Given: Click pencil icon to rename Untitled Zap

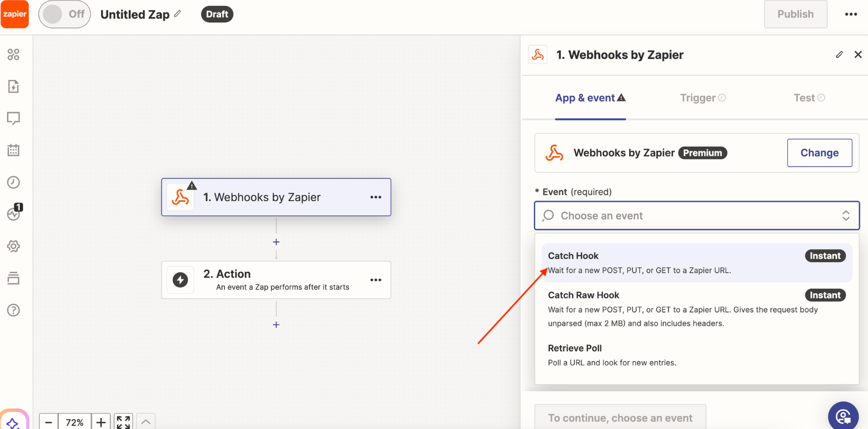Looking at the screenshot, I should point(178,14).
